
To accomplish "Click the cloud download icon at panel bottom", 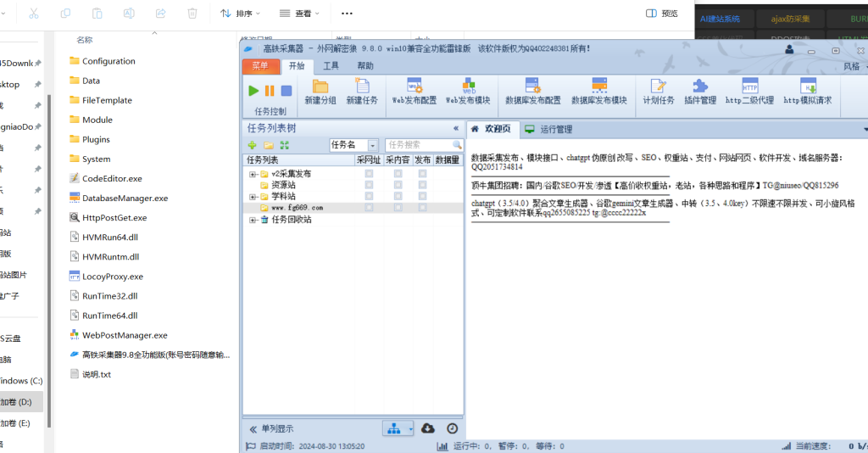I will [x=428, y=428].
